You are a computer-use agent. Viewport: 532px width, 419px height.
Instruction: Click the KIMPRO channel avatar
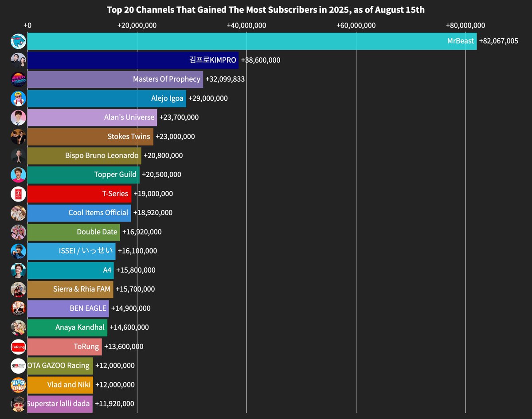[x=18, y=60]
